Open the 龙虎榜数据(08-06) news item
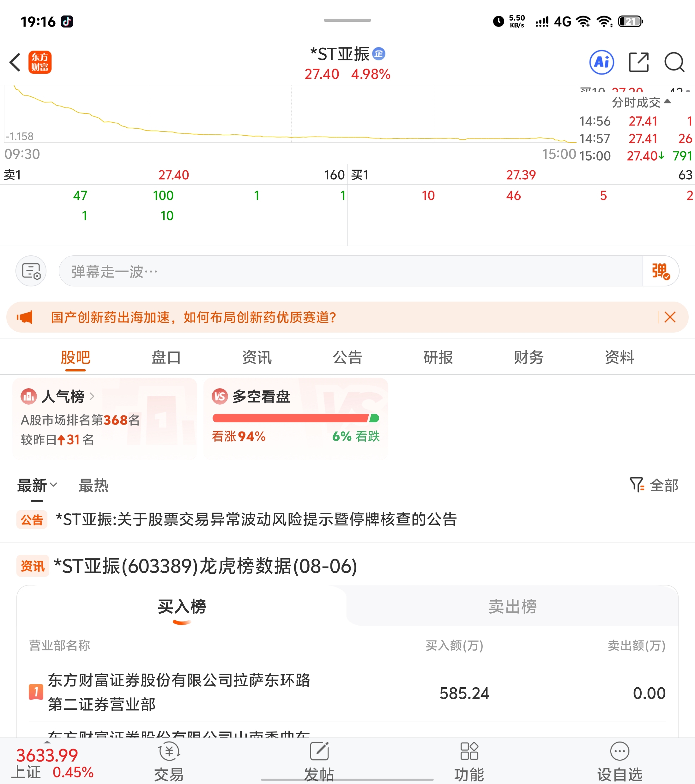 click(x=205, y=566)
